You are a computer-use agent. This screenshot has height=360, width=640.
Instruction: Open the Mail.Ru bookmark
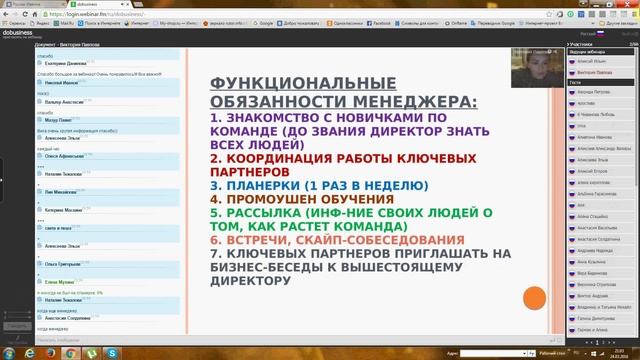pos(64,23)
